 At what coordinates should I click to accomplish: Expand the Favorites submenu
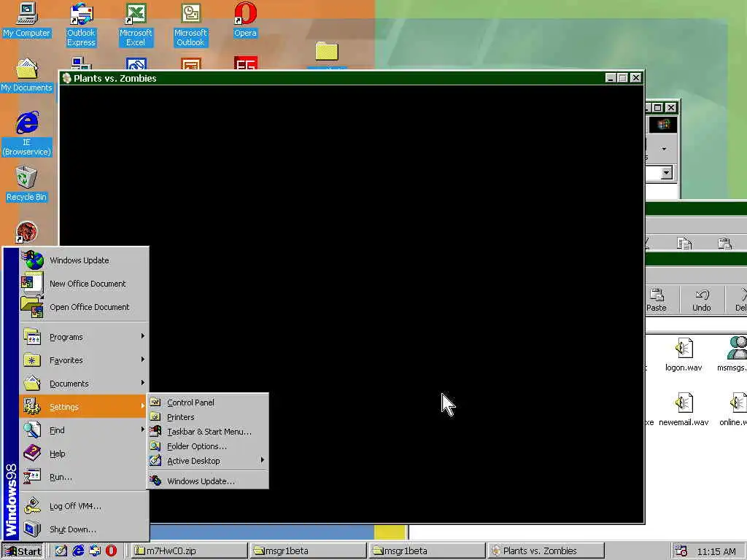click(84, 360)
